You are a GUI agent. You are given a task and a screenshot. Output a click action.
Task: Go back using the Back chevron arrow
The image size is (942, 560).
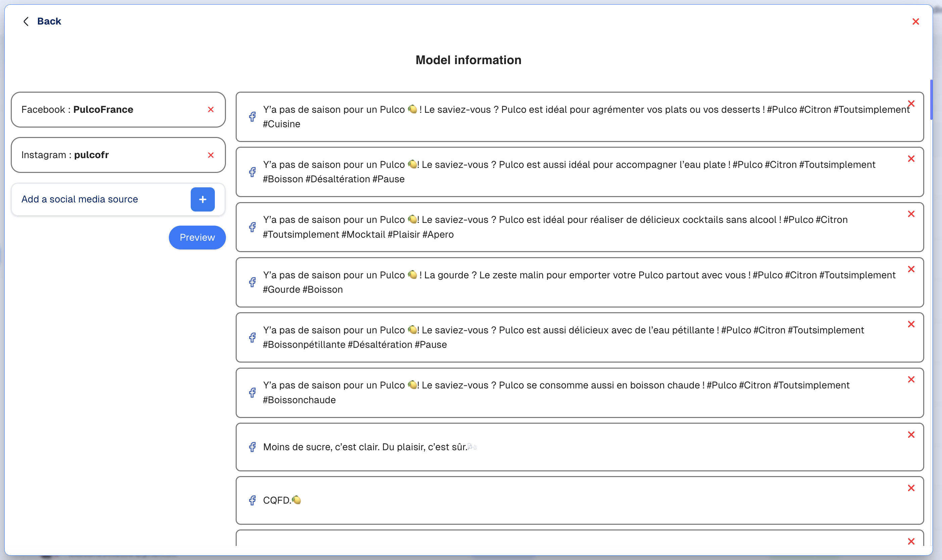pyautogui.click(x=26, y=21)
